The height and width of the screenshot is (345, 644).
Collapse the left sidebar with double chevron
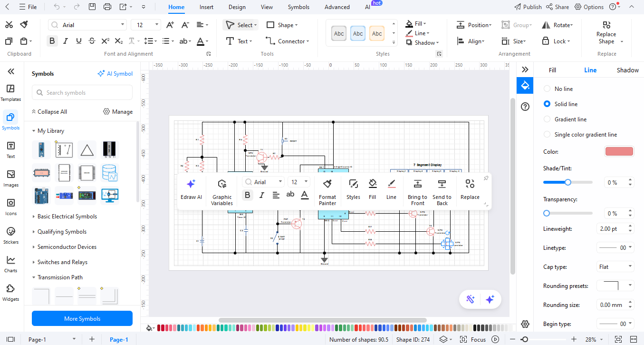tap(10, 71)
